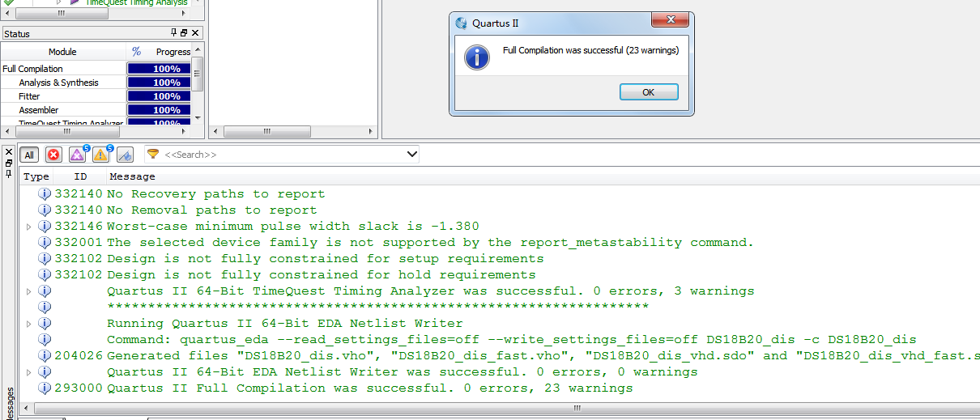The image size is (980, 420).
Task: Pin the Status panel
Action: 173,33
